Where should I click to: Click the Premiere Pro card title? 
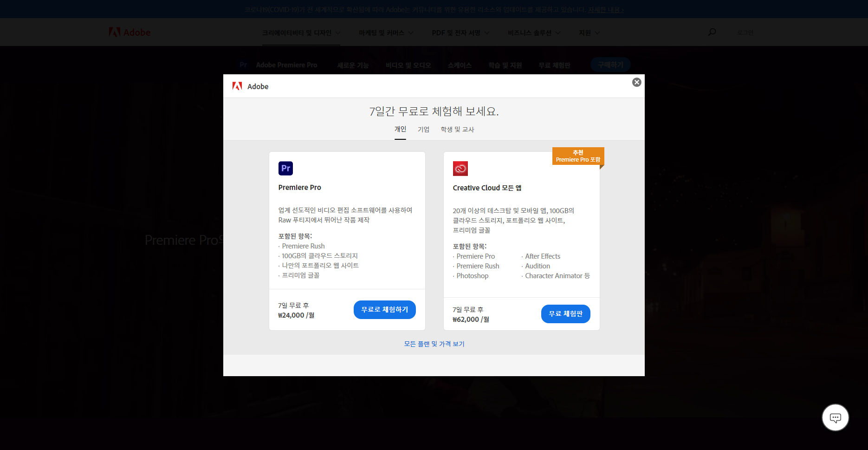pyautogui.click(x=299, y=188)
